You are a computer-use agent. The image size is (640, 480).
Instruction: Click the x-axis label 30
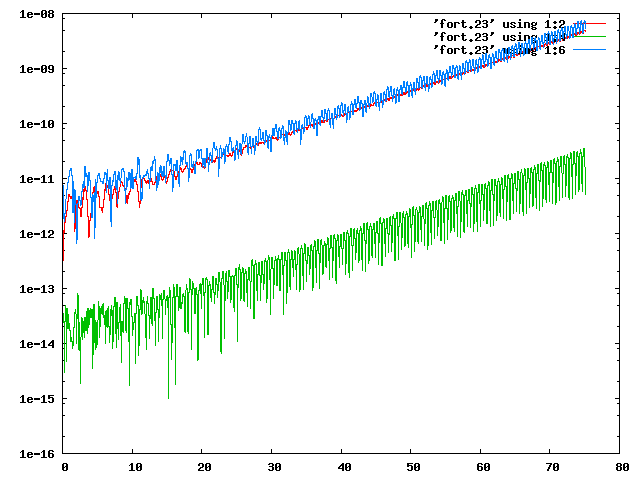pyautogui.click(x=274, y=467)
